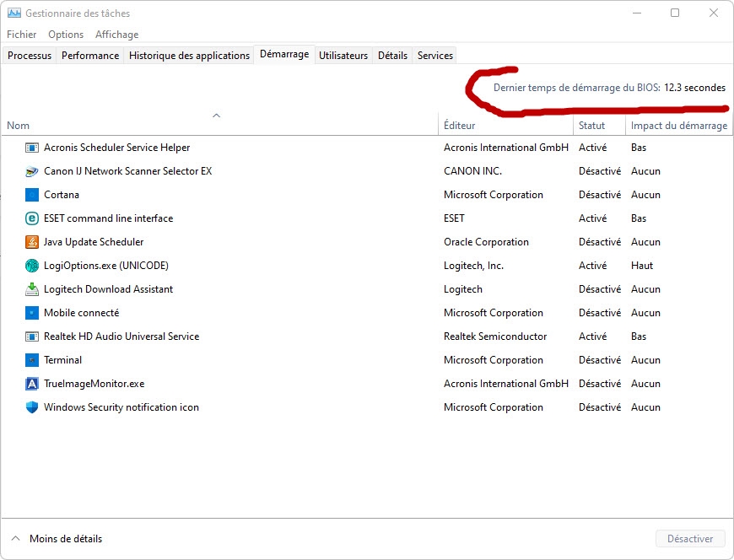Sort by Statut column header
Screen dimensions: 734x560
click(591, 126)
